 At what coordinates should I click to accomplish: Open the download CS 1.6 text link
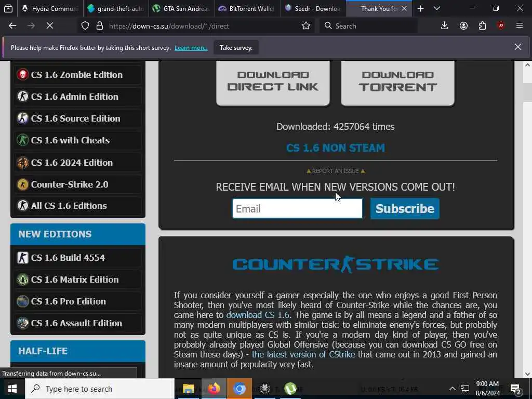[258, 315]
